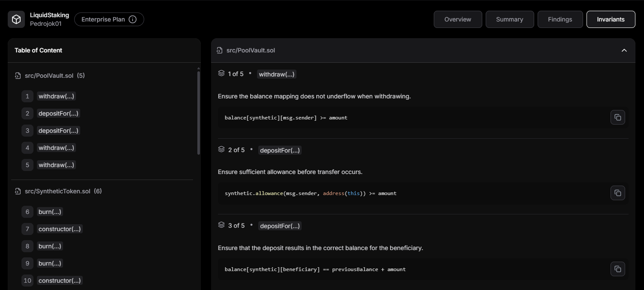Open the Findings tab
This screenshot has width=644, height=290.
(560, 19)
